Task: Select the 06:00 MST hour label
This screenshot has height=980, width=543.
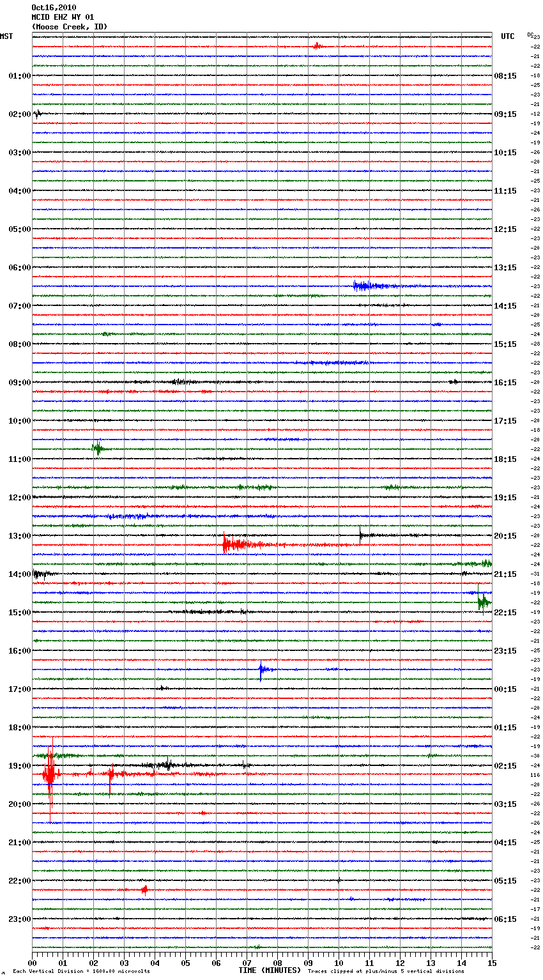Action: pos(20,268)
